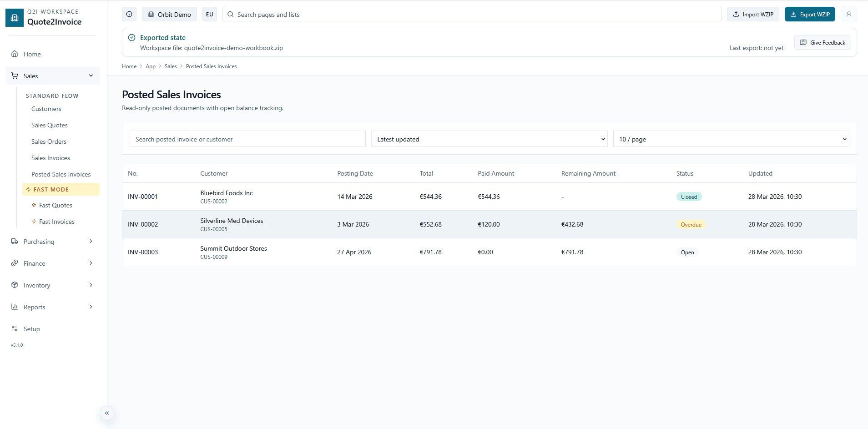Click the Export WZIP button
Viewport: 868px width, 429px height.
coord(810,14)
